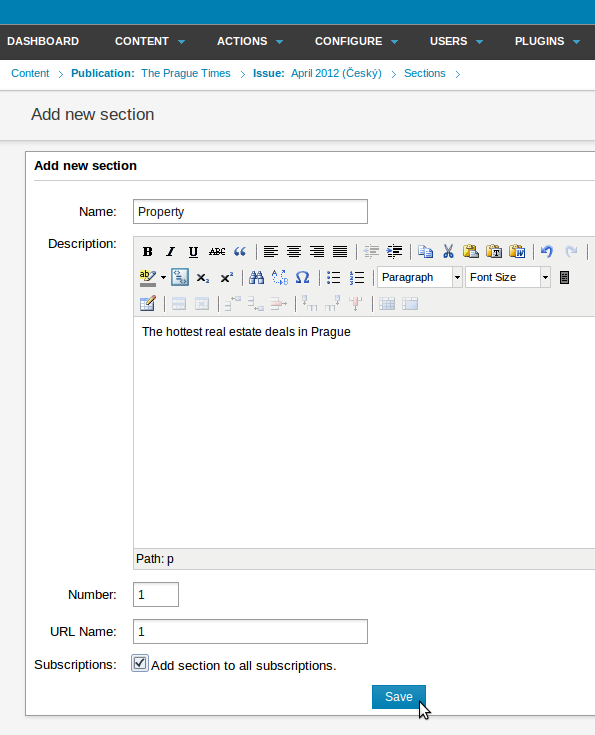Cut selected text with scissors icon
This screenshot has width=595, height=735.
[448, 252]
